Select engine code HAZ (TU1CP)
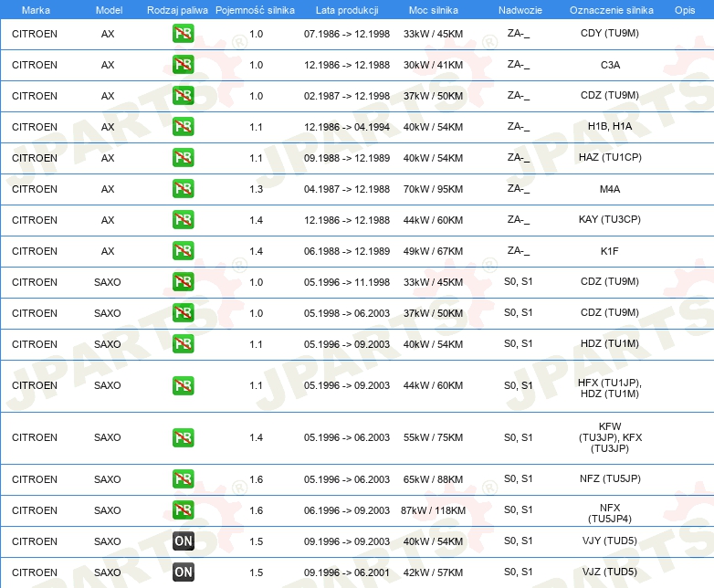The width and height of the screenshot is (714, 588). click(610, 157)
